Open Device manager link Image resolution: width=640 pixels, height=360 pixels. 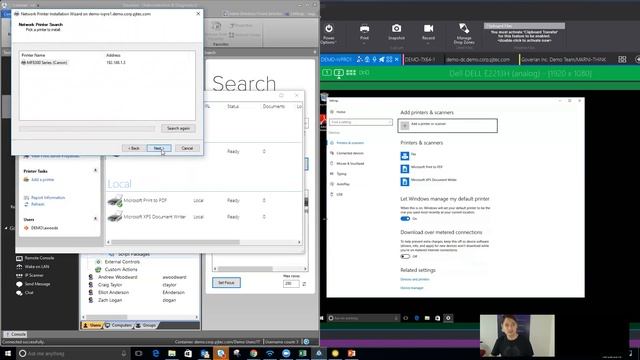click(412, 288)
